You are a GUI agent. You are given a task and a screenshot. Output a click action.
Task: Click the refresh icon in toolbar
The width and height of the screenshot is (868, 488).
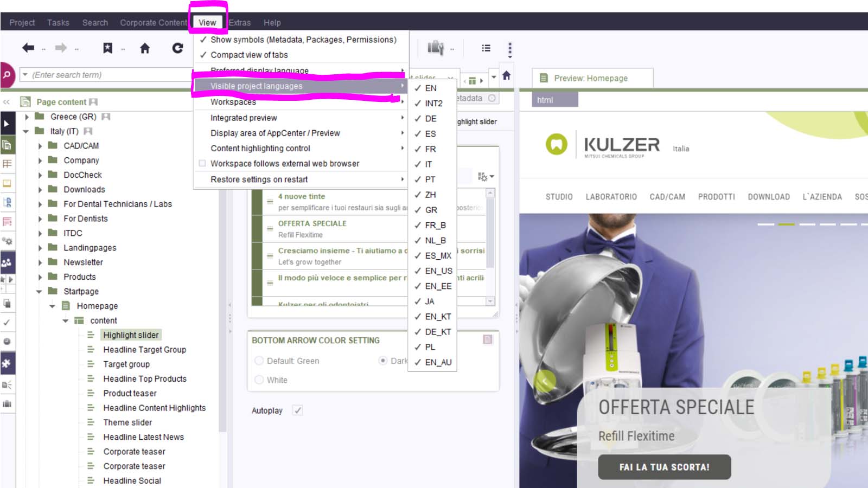[177, 48]
